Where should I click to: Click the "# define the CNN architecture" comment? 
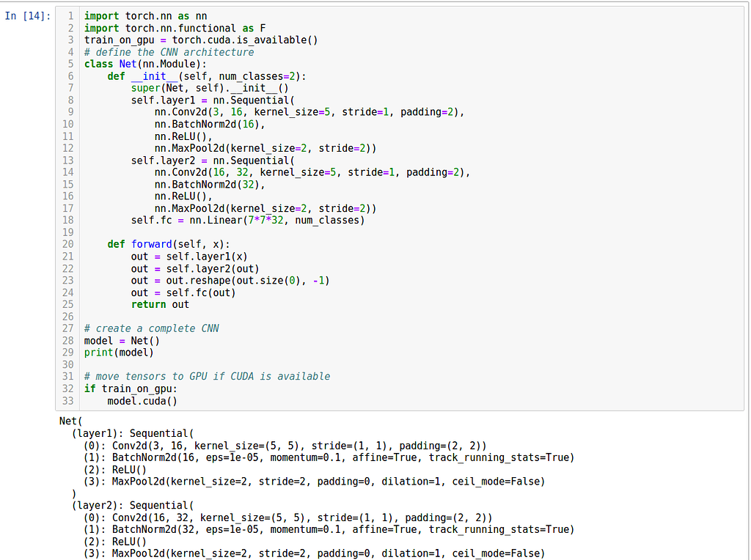pos(169,52)
